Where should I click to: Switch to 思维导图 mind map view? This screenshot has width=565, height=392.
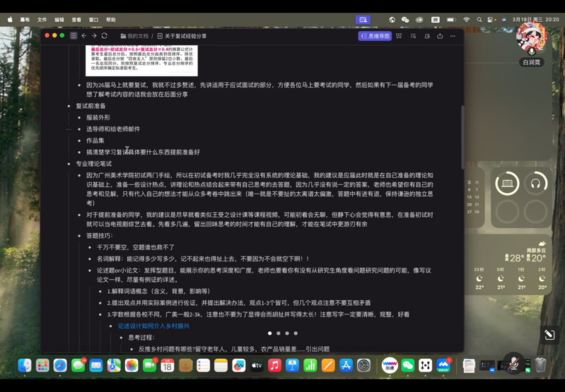(375, 36)
